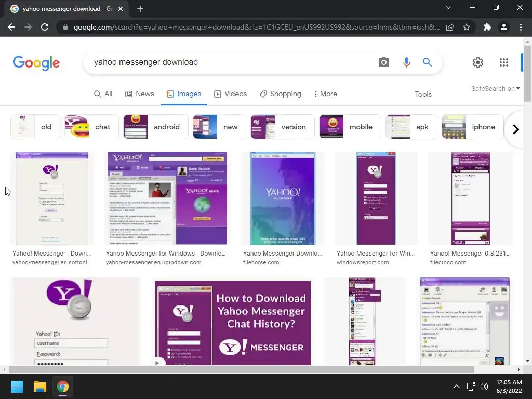Open the Chrome profile icon

(x=504, y=27)
